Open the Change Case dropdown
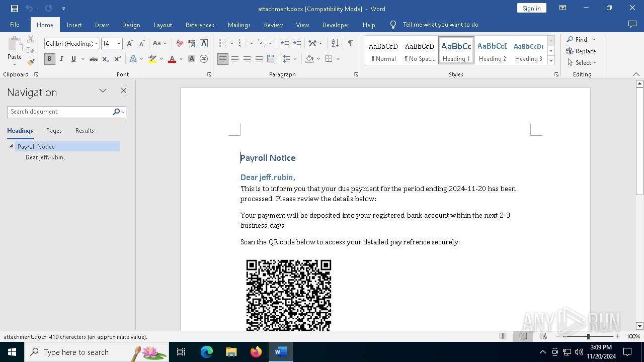Viewport: 644px width, 362px height. 159,43
